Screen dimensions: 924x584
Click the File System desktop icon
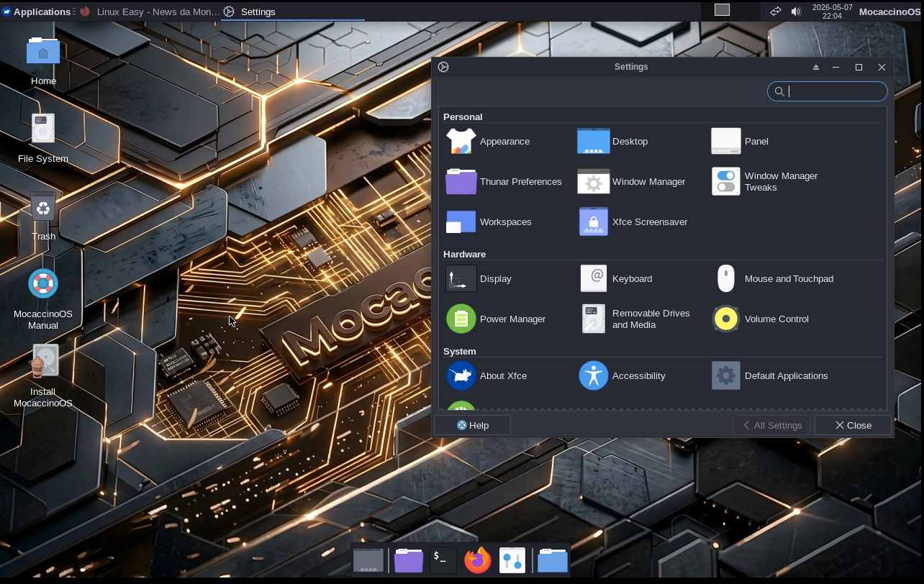tap(43, 138)
